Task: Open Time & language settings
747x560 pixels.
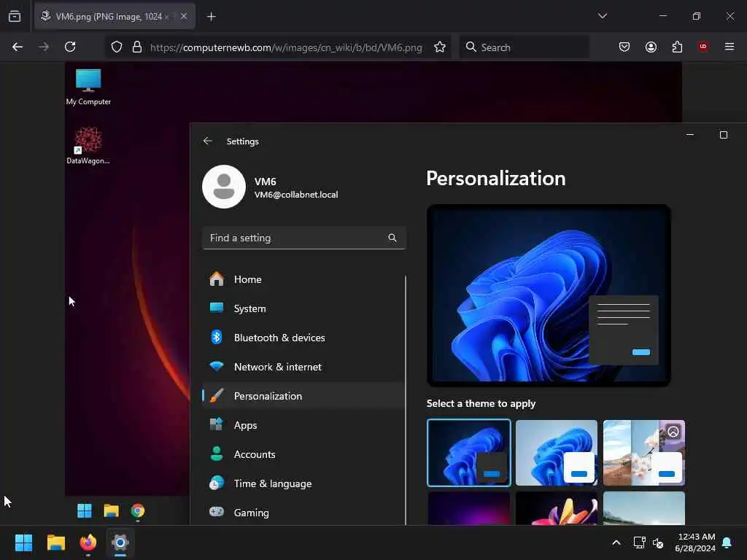Action: pyautogui.click(x=303, y=483)
